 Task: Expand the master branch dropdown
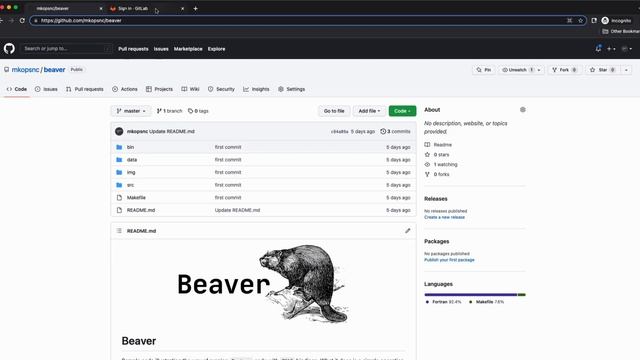pyautogui.click(x=131, y=111)
